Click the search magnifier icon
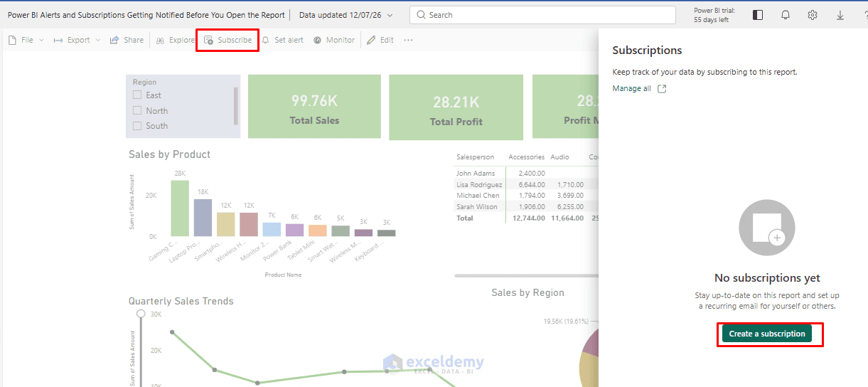 [x=421, y=15]
